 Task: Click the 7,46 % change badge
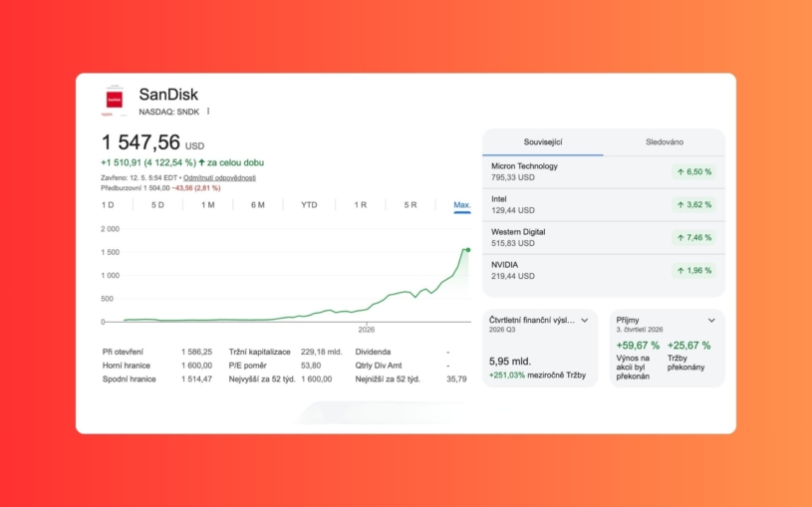(693, 238)
